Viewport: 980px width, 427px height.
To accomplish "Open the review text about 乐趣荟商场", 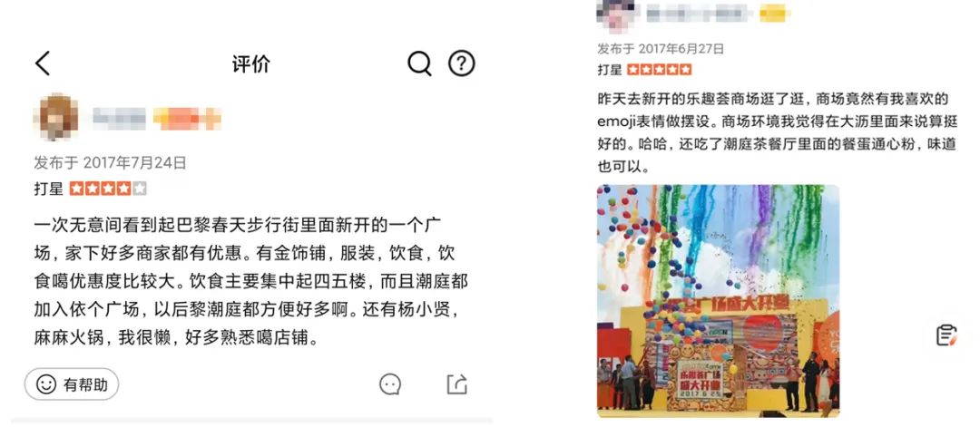I will (777, 133).
